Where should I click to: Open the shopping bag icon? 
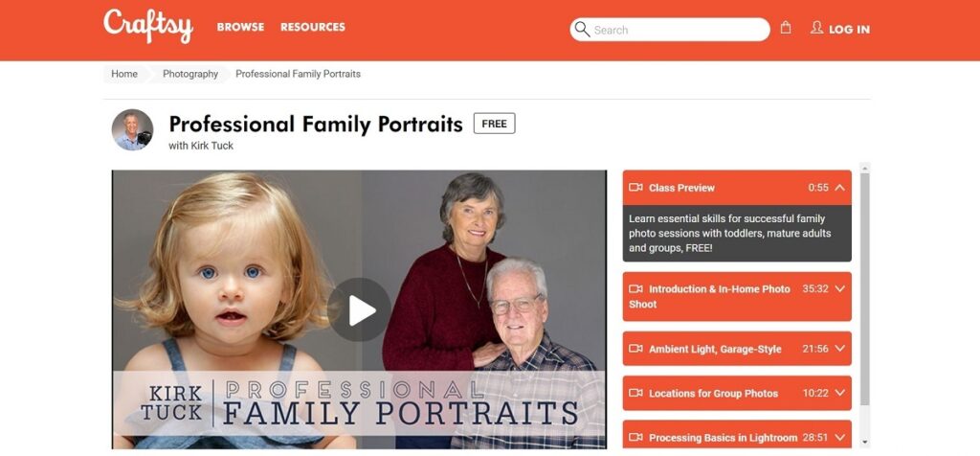pos(786,28)
